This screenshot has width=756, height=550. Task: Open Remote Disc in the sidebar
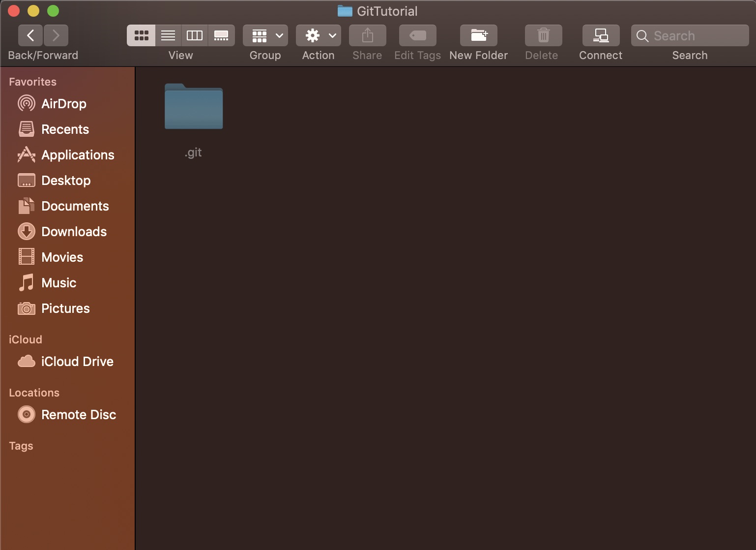click(68, 415)
